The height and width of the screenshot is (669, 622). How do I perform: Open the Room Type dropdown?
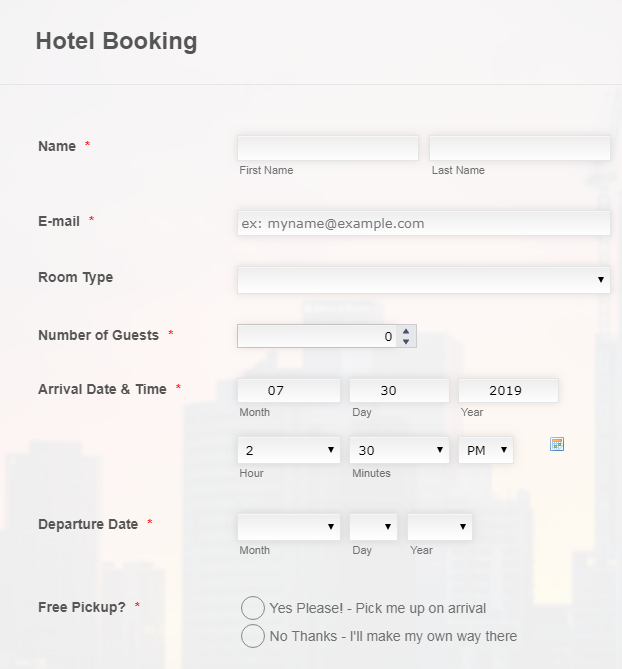point(423,280)
